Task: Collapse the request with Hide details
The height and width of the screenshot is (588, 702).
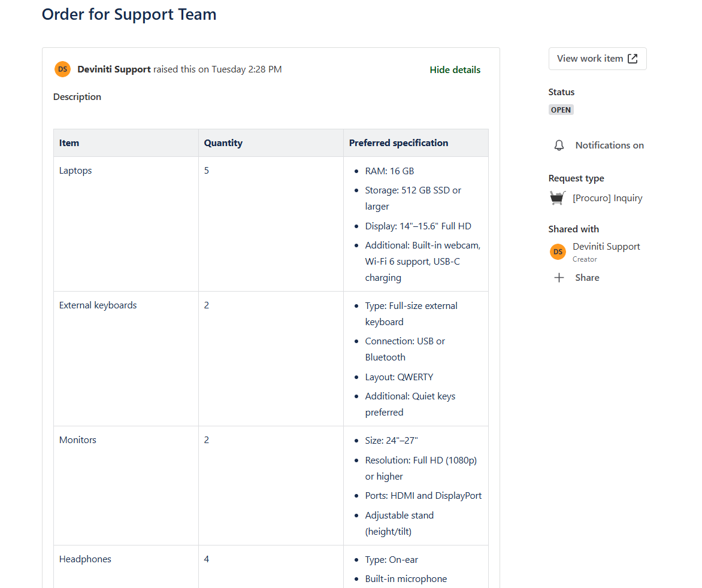Action: [x=455, y=70]
